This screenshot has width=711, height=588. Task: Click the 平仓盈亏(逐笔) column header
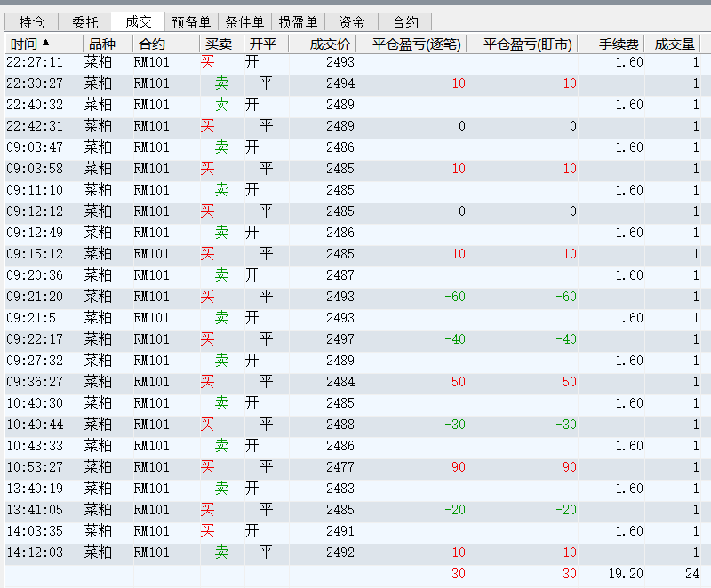pyautogui.click(x=411, y=44)
